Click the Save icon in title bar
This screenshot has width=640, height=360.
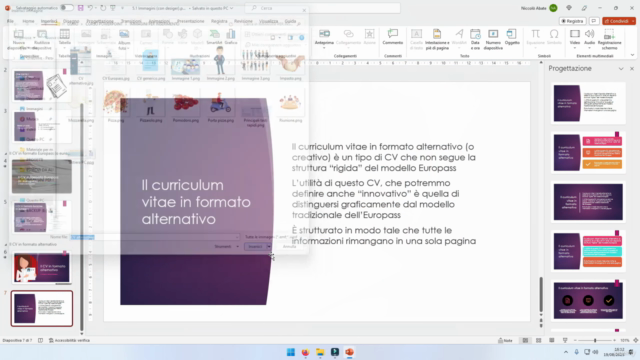coord(81,8)
